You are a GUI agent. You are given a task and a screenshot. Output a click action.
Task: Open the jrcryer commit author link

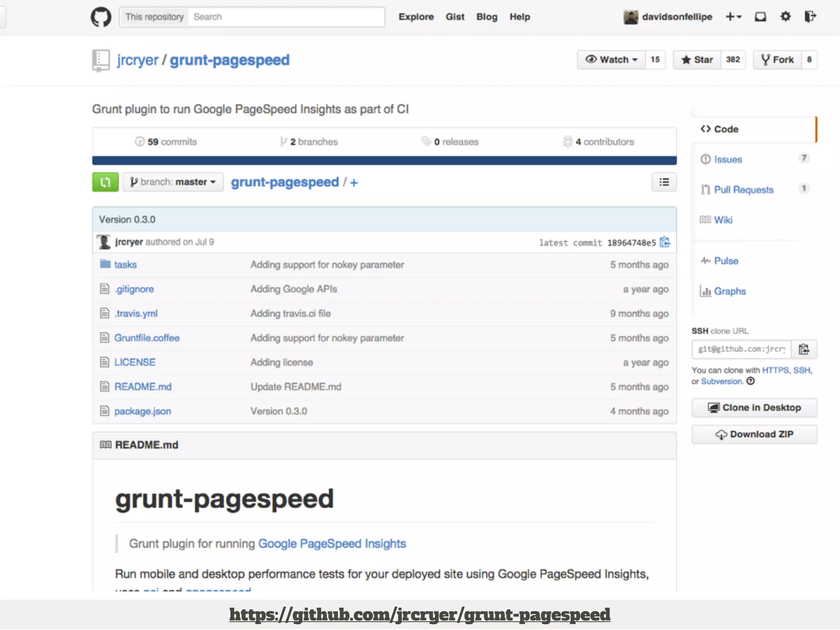tap(129, 242)
